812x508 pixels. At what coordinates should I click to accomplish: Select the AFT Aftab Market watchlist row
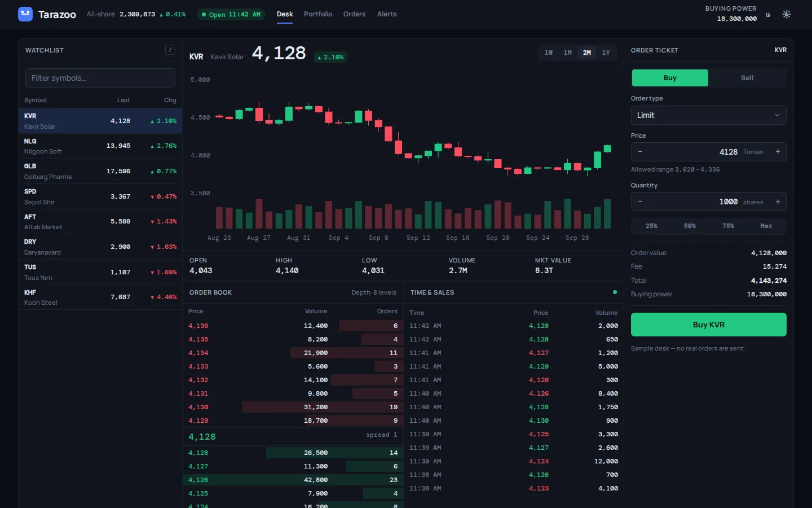100,222
